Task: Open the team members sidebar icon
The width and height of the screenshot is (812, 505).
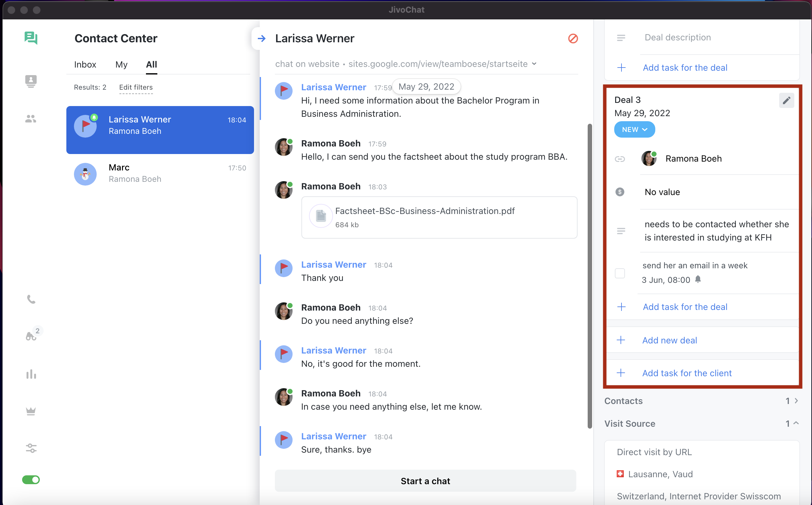Action: tap(31, 119)
